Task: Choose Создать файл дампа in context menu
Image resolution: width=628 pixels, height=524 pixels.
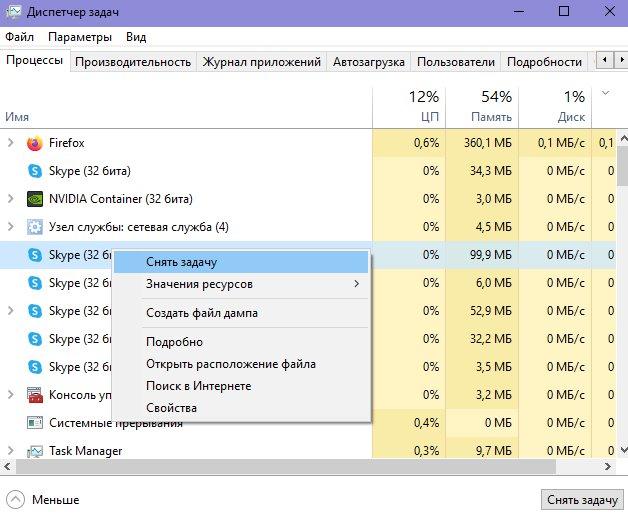Action: [241, 313]
